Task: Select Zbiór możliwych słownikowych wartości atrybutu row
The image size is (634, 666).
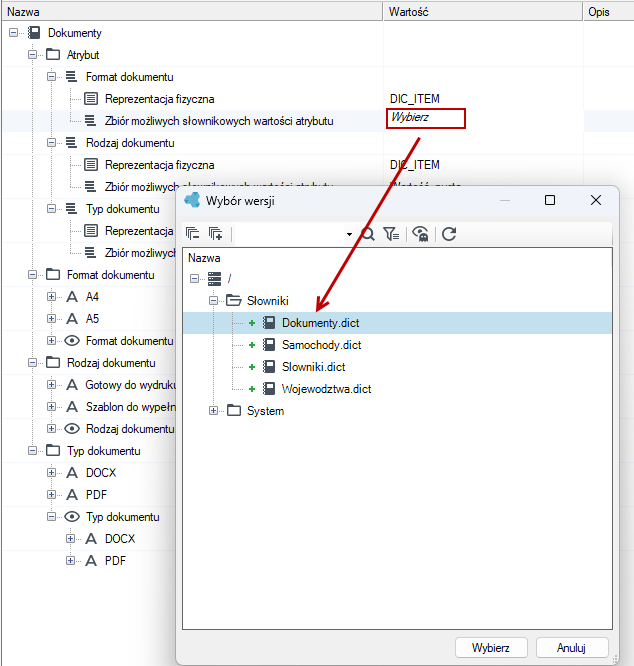Action: tap(219, 121)
